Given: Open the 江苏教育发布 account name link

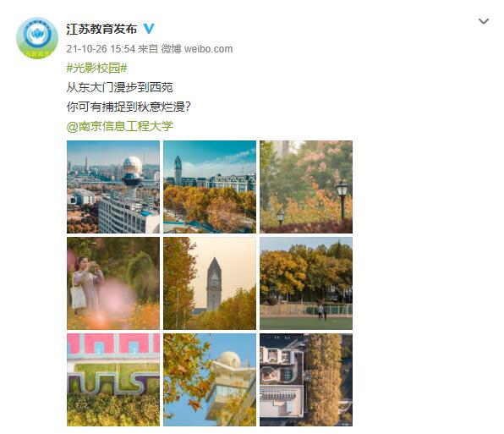Looking at the screenshot, I should click(101, 29).
